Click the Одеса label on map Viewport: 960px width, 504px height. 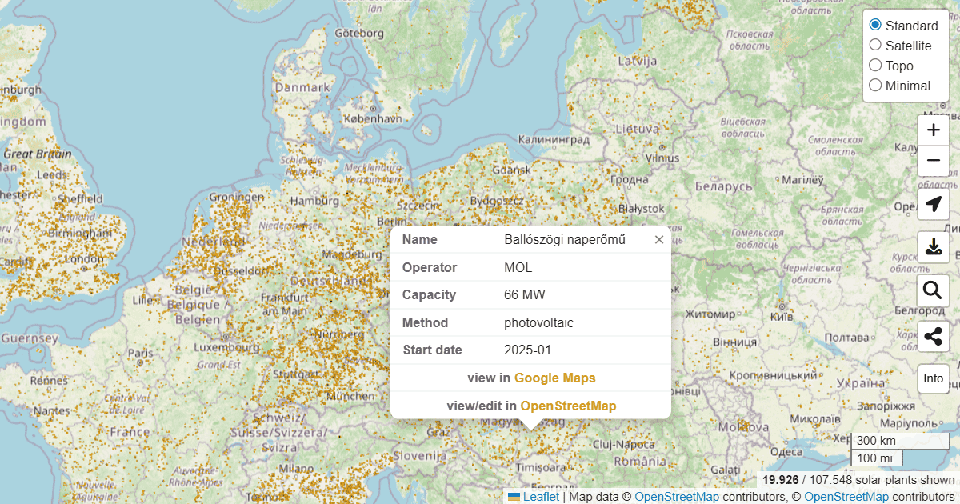[787, 452]
